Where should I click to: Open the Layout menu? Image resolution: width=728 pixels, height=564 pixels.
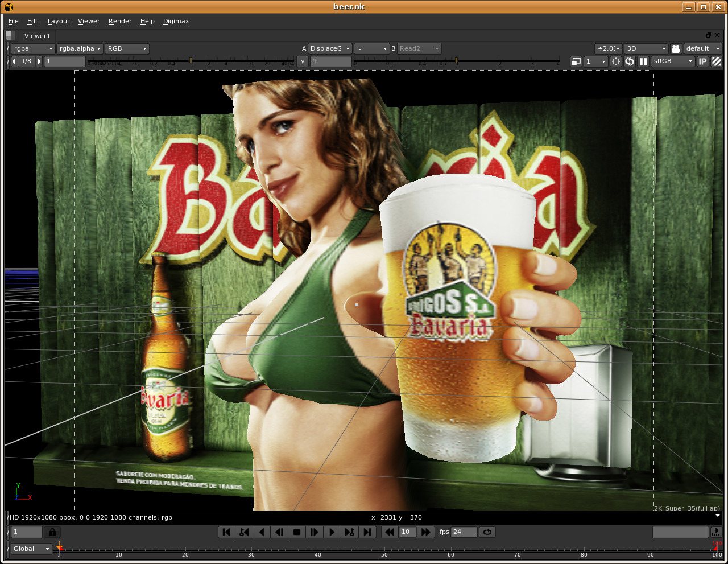(59, 21)
